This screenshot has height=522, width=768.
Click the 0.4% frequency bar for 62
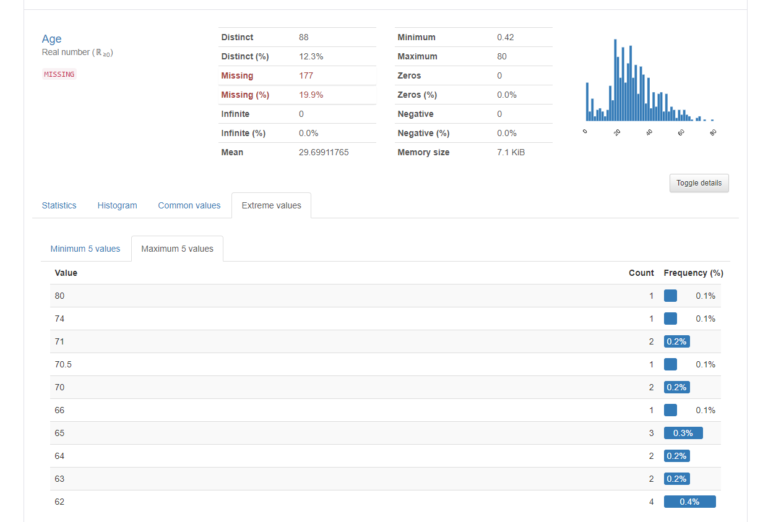click(690, 502)
